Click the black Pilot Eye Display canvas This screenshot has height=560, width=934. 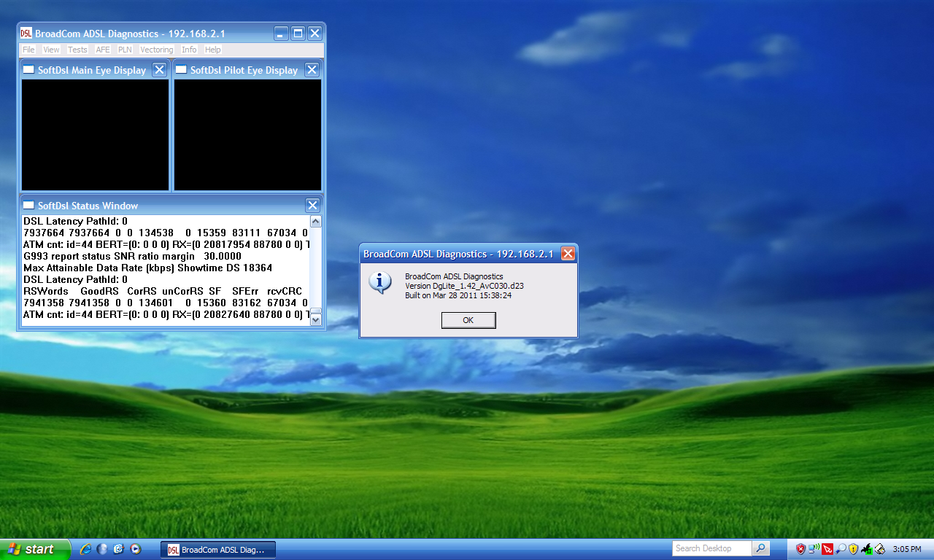tap(247, 135)
